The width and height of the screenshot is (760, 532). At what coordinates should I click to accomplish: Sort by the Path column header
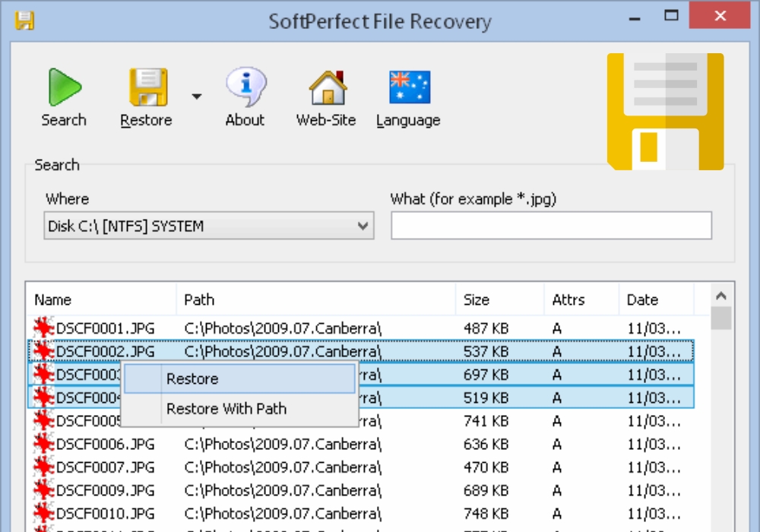tap(316, 300)
